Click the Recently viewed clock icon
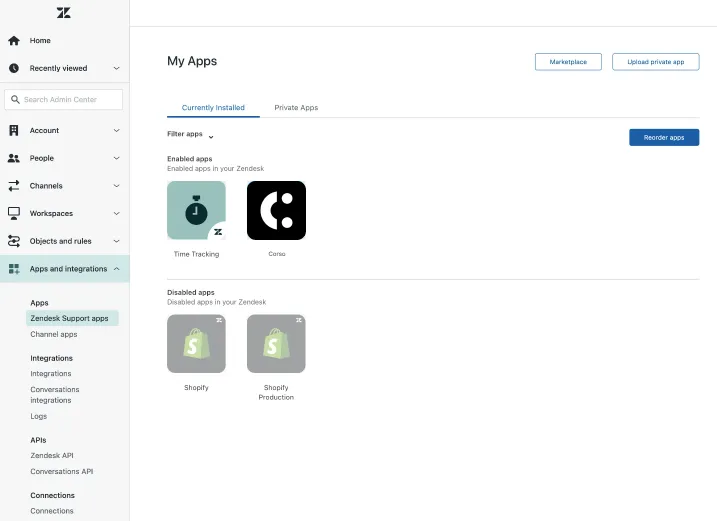The width and height of the screenshot is (717, 521). (14, 68)
